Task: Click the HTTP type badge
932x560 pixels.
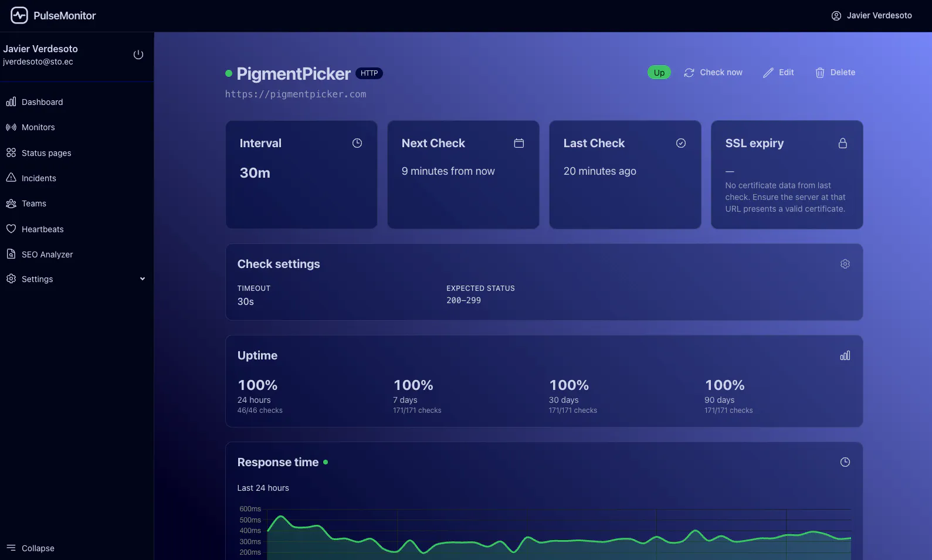Action: point(370,73)
